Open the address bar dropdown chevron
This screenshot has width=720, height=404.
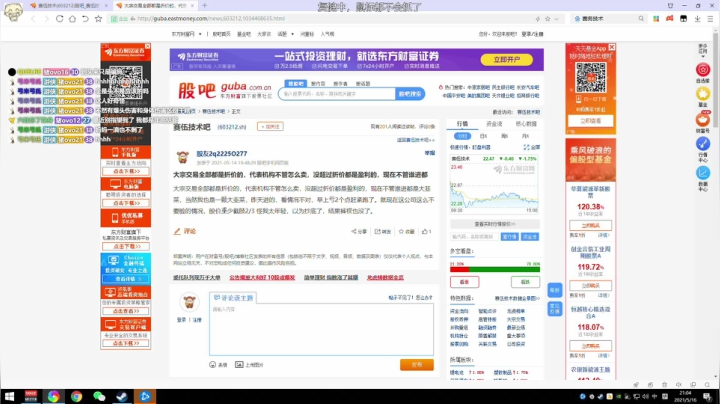point(557,19)
